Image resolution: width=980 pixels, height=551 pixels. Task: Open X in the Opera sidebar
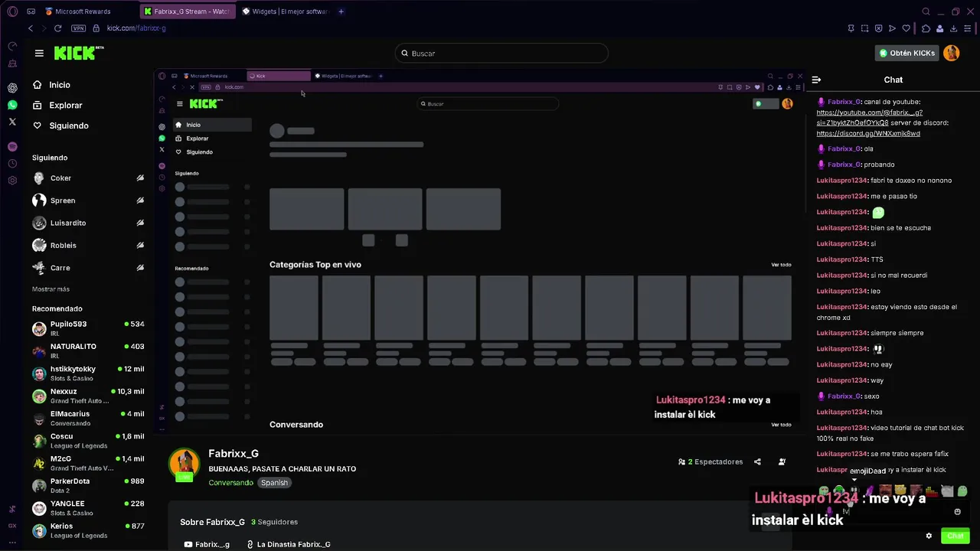(12, 122)
